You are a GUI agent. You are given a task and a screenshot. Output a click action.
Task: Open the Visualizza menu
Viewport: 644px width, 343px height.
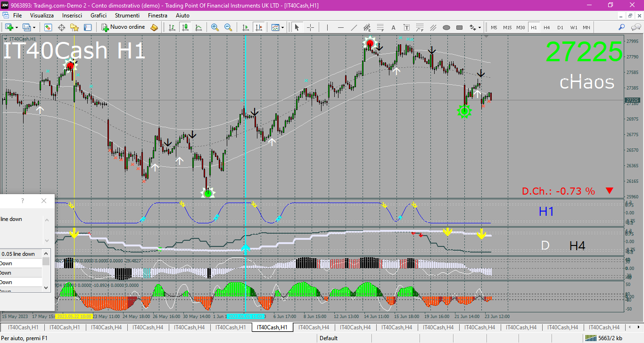click(42, 15)
